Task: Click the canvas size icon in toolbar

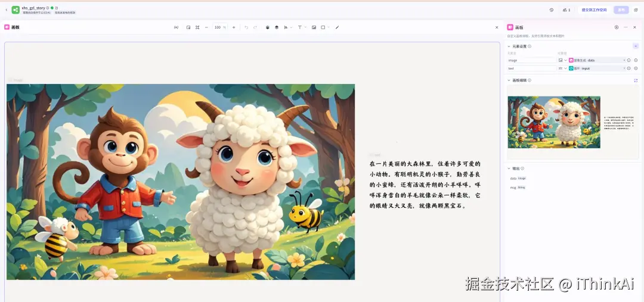Action: (188, 27)
